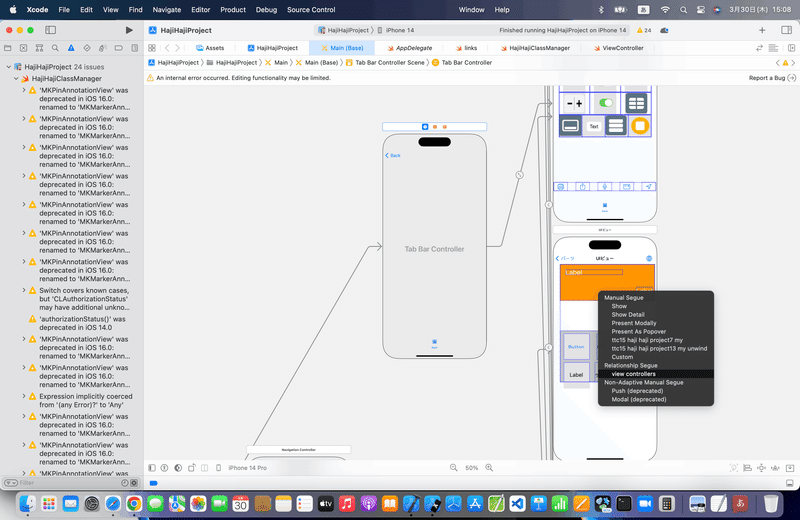Expand the Switch covers known cases warning
Screen dimensions: 800x520
tap(23, 290)
